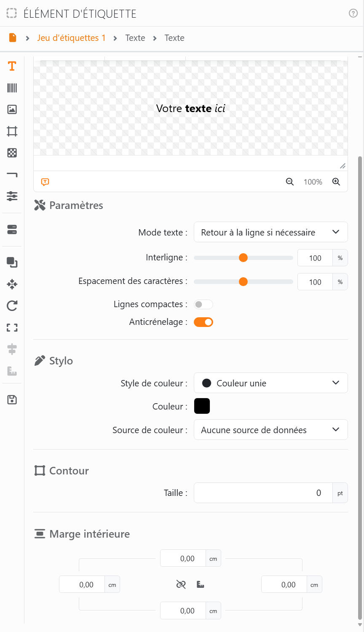Click the Interligne value field

click(x=315, y=258)
